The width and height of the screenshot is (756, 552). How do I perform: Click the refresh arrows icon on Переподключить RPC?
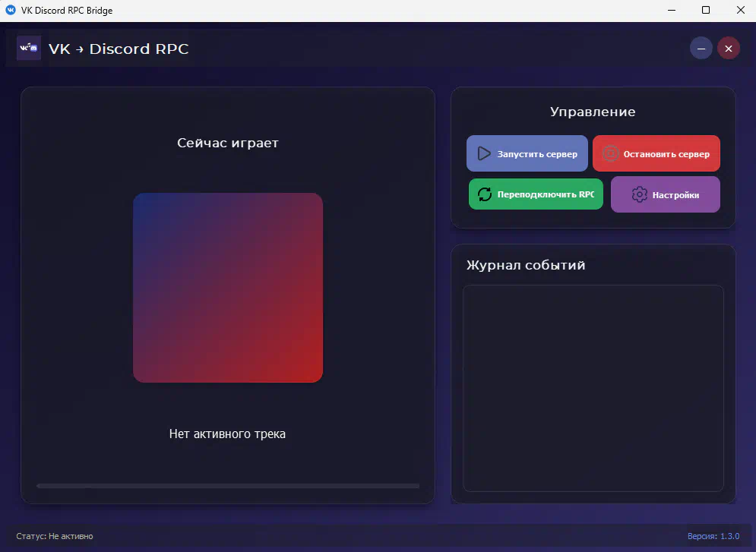click(x=485, y=194)
